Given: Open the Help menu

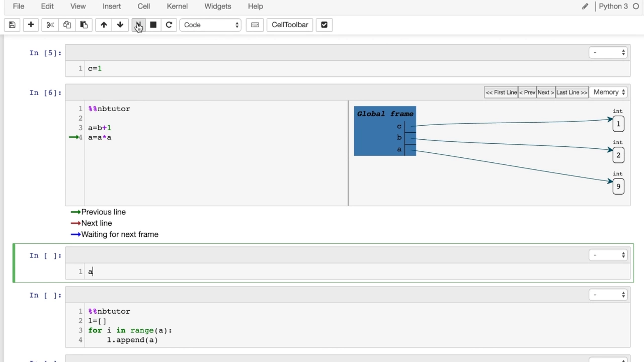Looking at the screenshot, I should (x=256, y=7).
